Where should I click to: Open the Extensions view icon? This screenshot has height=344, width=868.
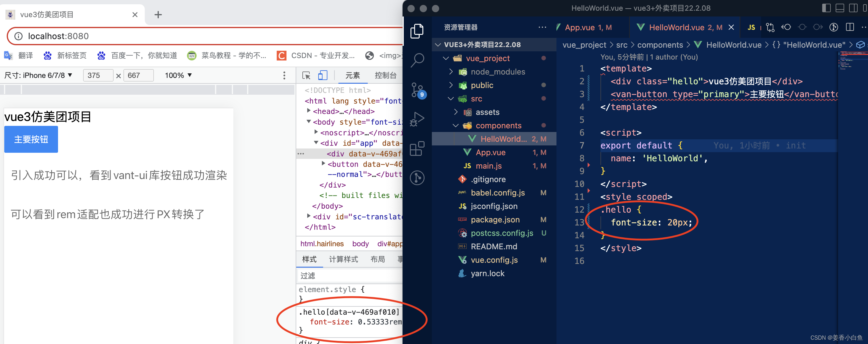point(417,148)
